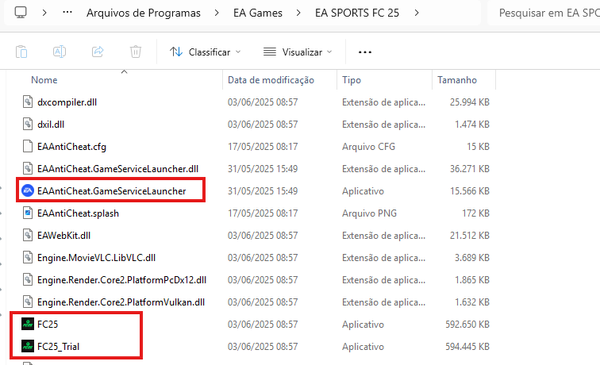Image resolution: width=600 pixels, height=365 pixels.
Task: Click the EAWebKit.dll file name
Action: point(64,235)
